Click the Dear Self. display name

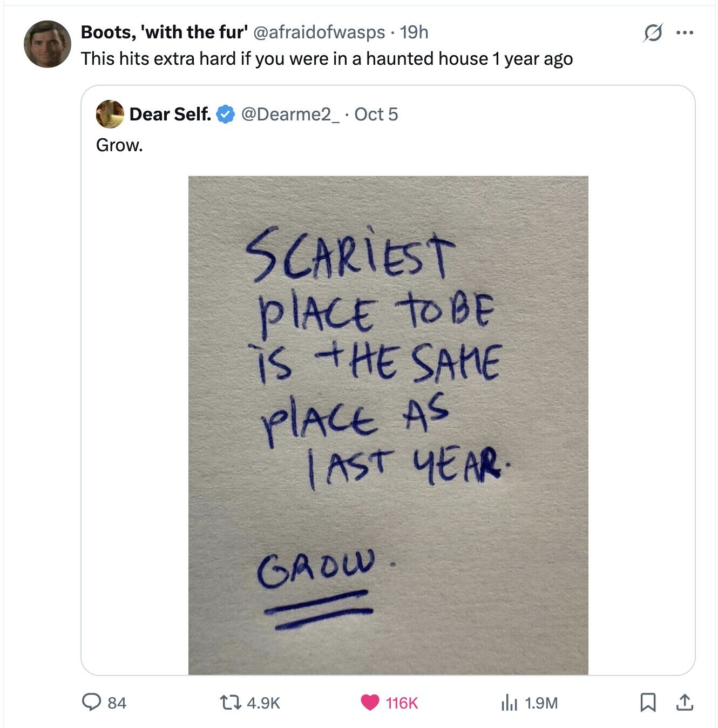[x=170, y=114]
